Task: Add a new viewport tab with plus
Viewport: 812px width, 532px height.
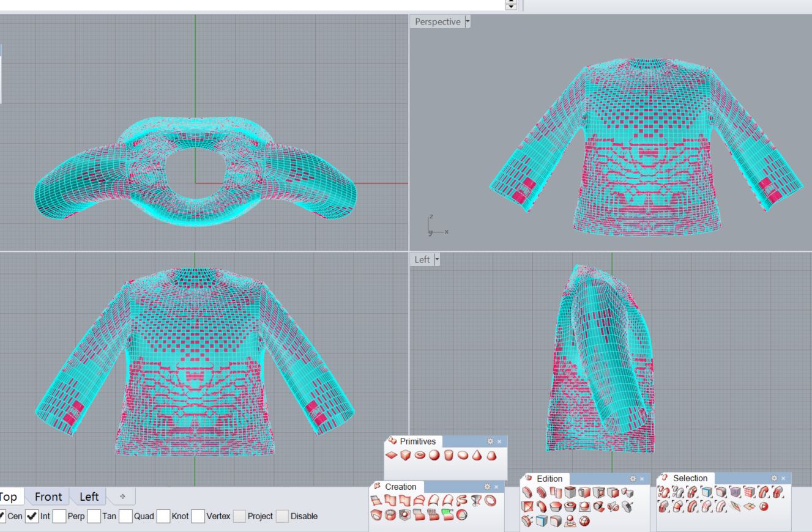Action: (122, 497)
